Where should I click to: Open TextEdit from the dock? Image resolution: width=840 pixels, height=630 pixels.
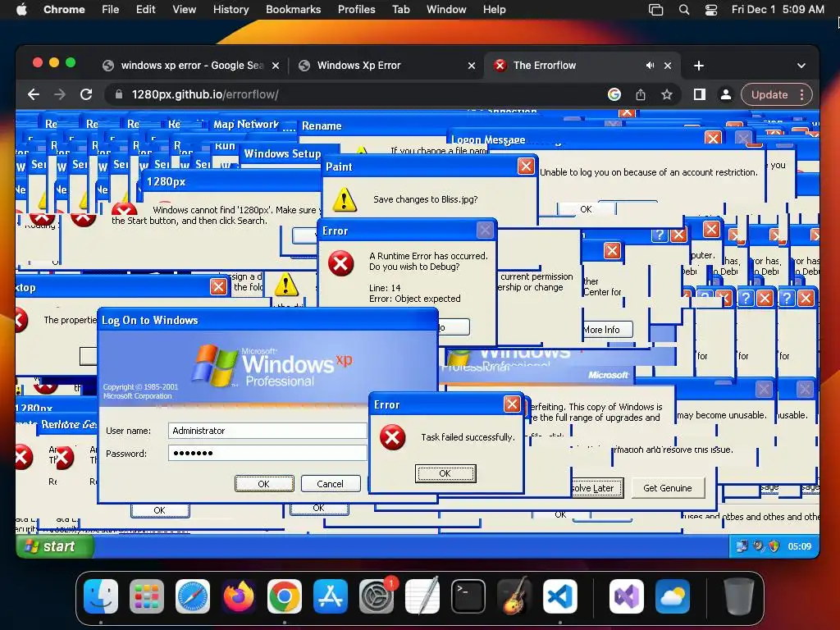tap(422, 596)
